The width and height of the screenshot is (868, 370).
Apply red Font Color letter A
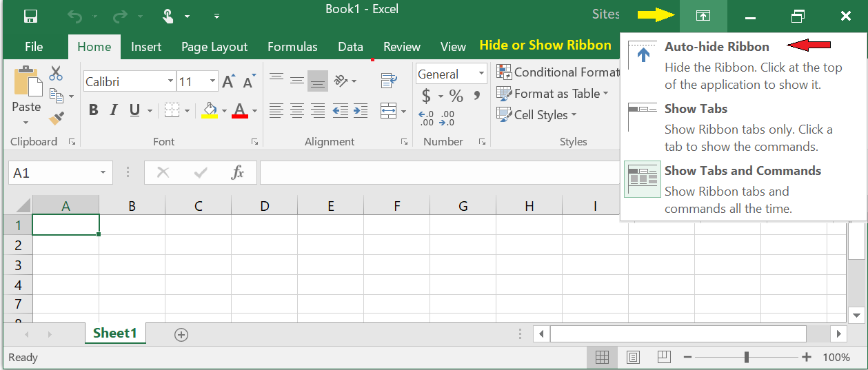pyautogui.click(x=240, y=110)
